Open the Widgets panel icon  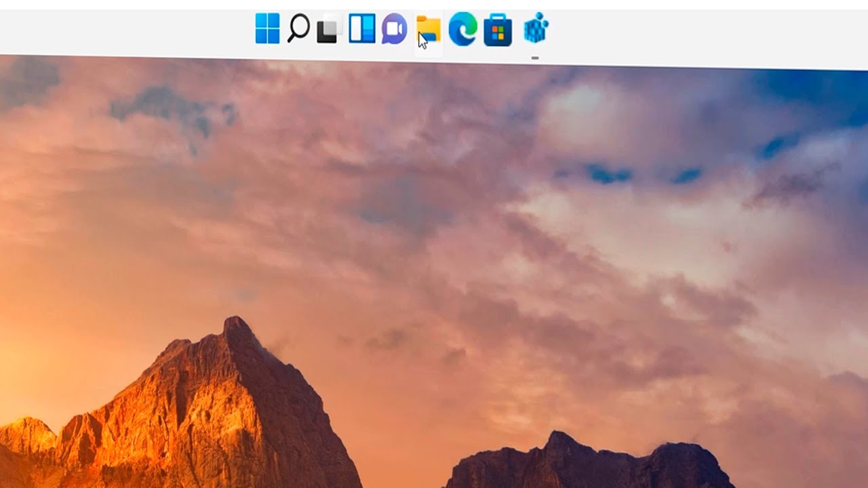(362, 28)
